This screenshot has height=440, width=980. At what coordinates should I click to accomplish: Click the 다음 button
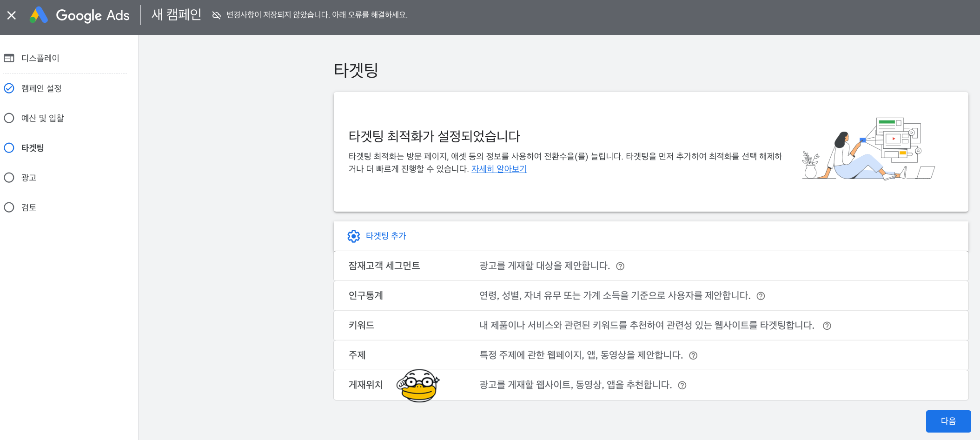point(948,421)
